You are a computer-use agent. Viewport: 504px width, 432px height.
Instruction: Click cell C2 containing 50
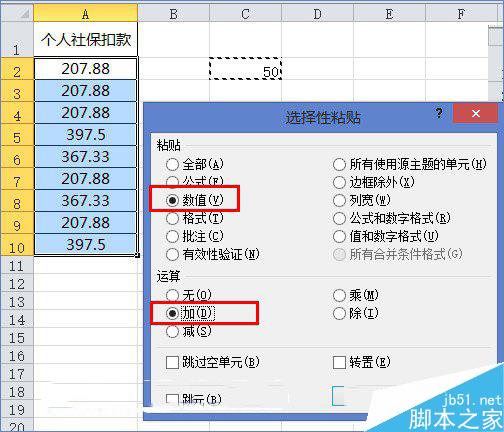coord(246,69)
